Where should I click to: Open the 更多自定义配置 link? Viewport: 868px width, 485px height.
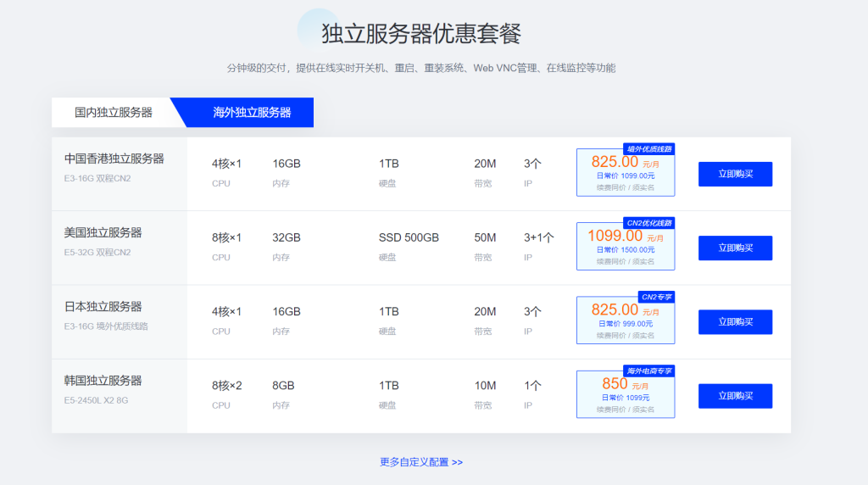click(x=421, y=462)
